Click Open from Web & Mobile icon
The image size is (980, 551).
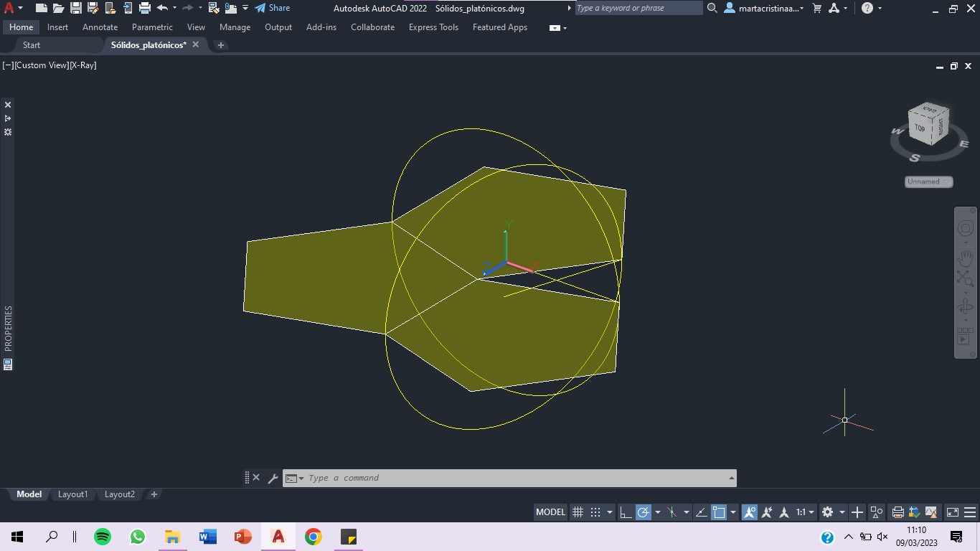tap(110, 8)
